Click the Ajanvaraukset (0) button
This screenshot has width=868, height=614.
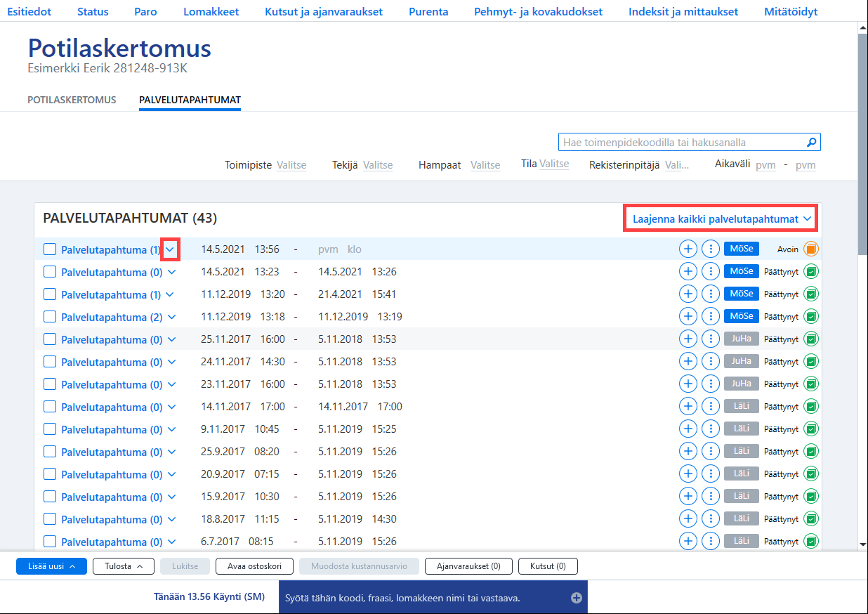(468, 566)
